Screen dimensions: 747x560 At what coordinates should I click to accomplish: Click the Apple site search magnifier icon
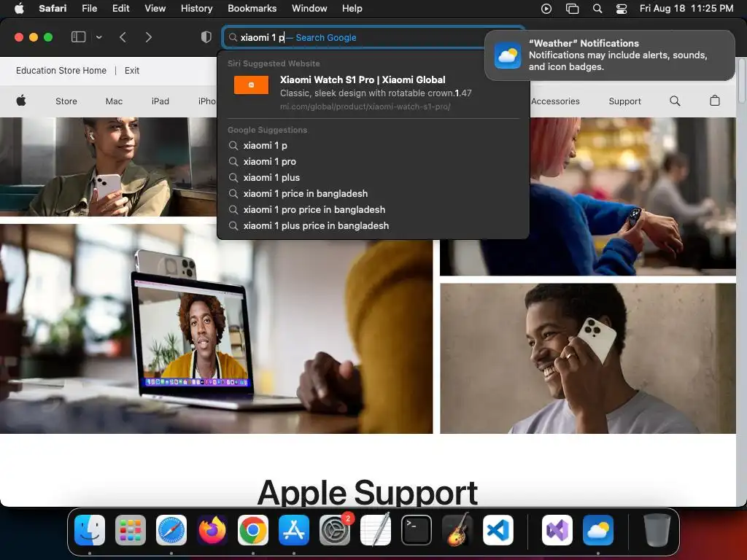pos(675,101)
